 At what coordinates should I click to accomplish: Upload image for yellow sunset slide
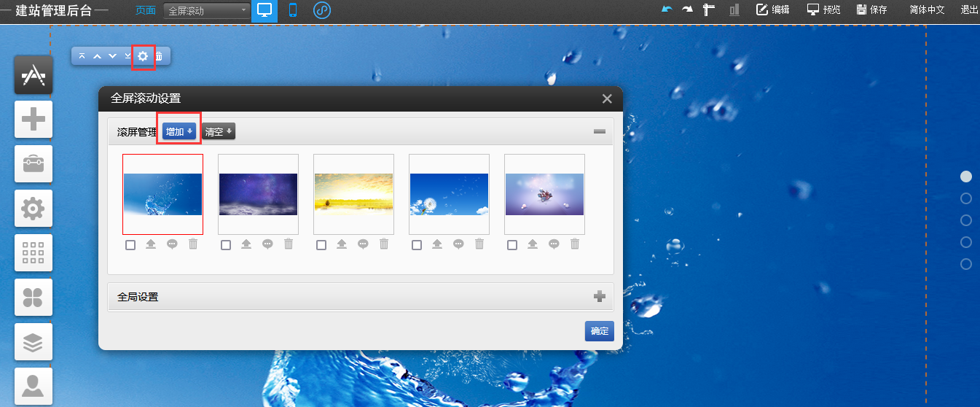coord(342,244)
